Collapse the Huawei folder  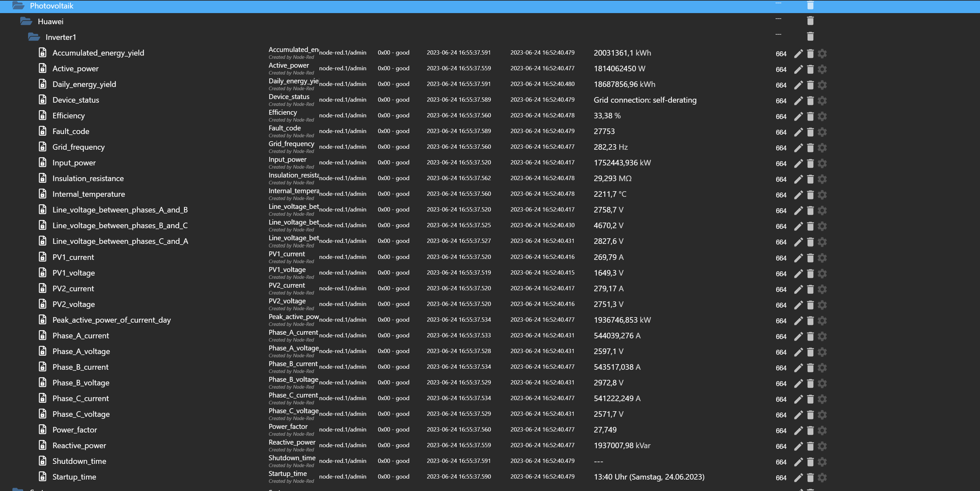[x=26, y=21]
